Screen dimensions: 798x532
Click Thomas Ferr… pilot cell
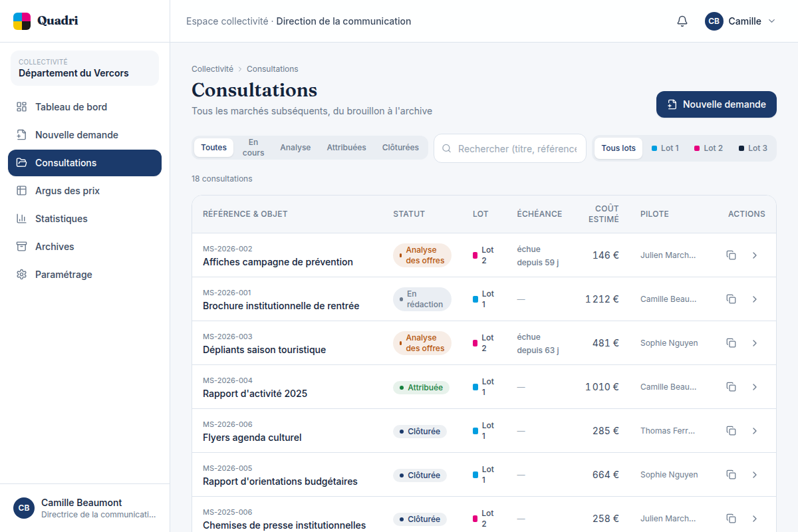click(668, 431)
